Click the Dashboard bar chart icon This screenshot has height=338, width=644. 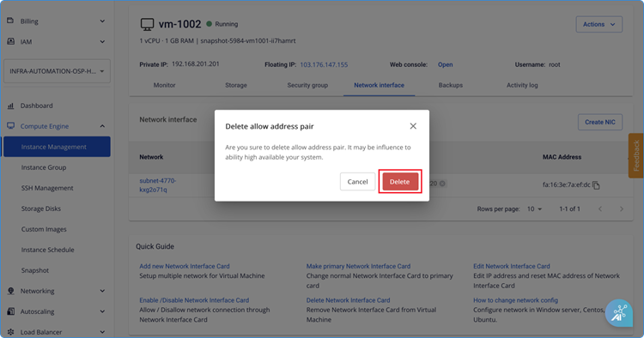coord(10,106)
